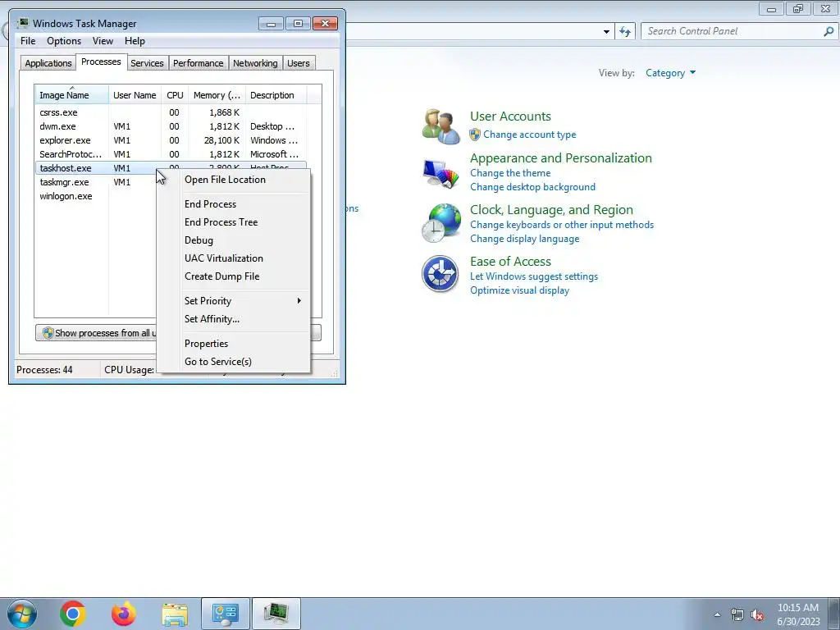Sort processes by Image Name column

pos(72,95)
